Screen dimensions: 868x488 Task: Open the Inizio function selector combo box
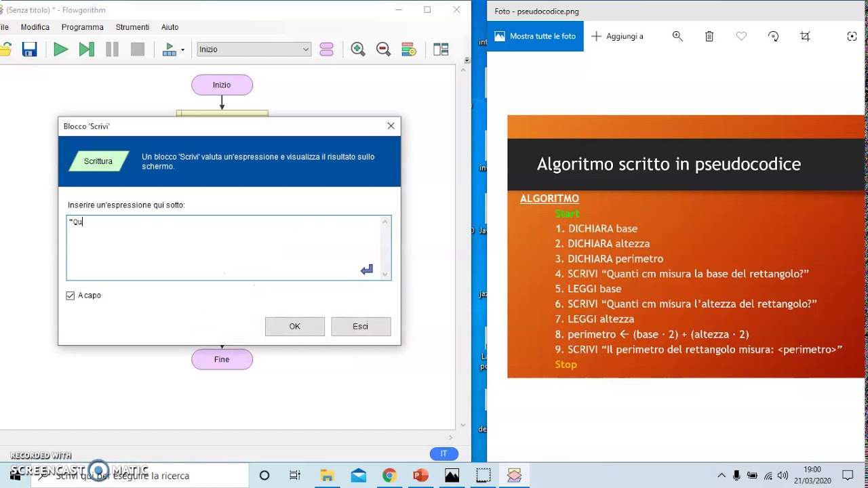[x=254, y=49]
